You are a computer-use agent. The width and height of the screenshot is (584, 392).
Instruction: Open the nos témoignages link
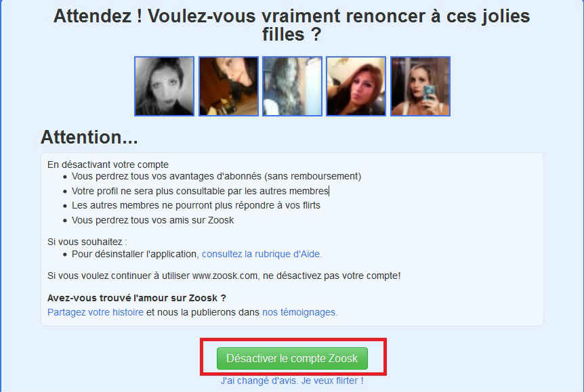[x=300, y=312]
